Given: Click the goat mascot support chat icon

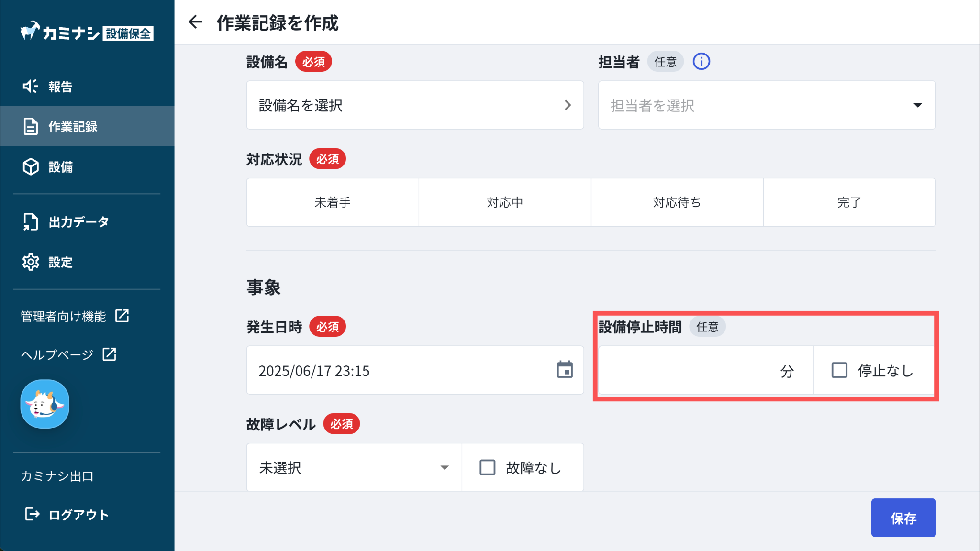Looking at the screenshot, I should 45,404.
